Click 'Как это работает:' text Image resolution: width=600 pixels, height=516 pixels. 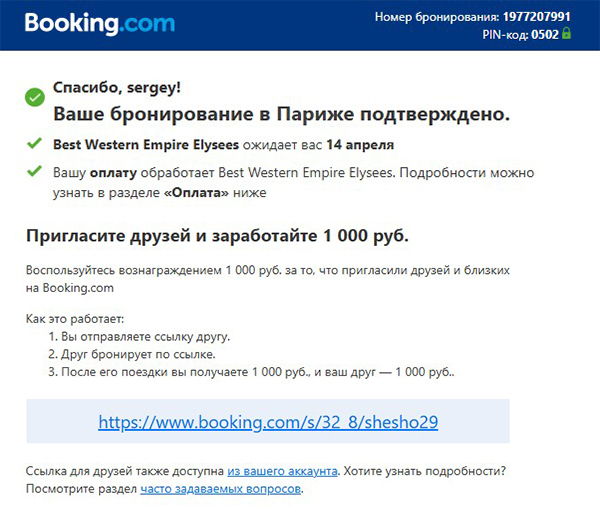tap(75, 319)
